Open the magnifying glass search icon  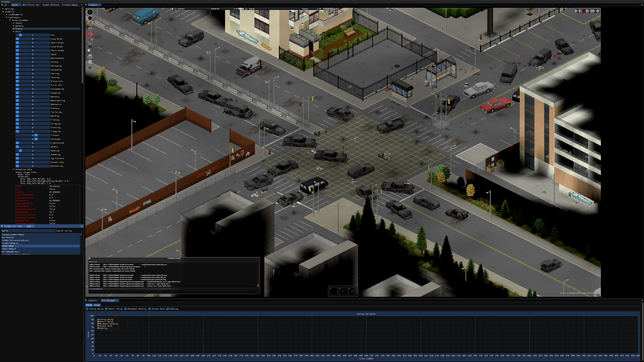pos(90,51)
